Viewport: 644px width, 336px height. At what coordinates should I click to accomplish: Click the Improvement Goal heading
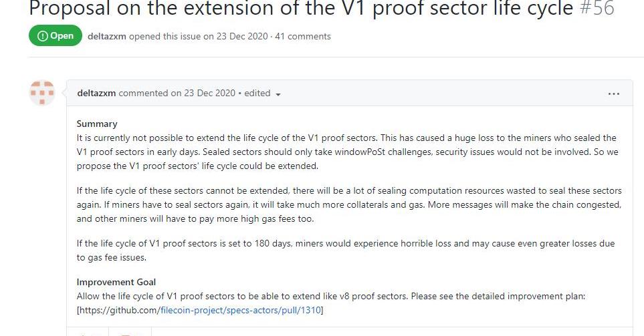point(116,283)
